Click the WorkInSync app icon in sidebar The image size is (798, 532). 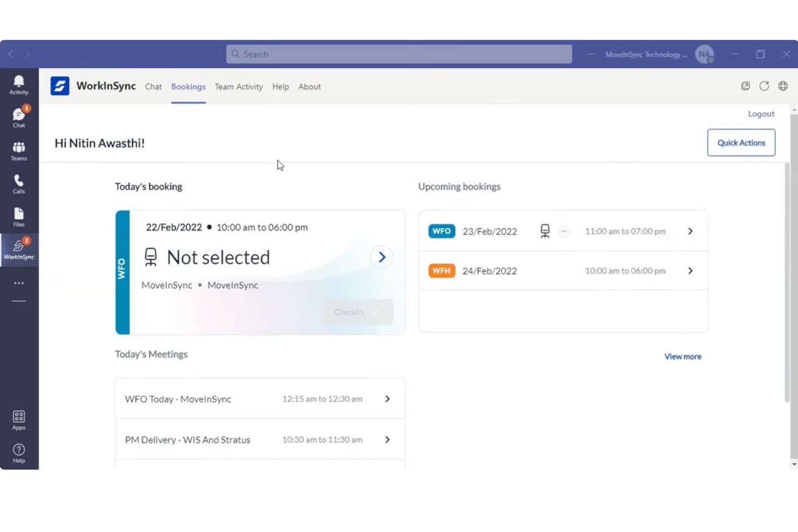tap(19, 250)
